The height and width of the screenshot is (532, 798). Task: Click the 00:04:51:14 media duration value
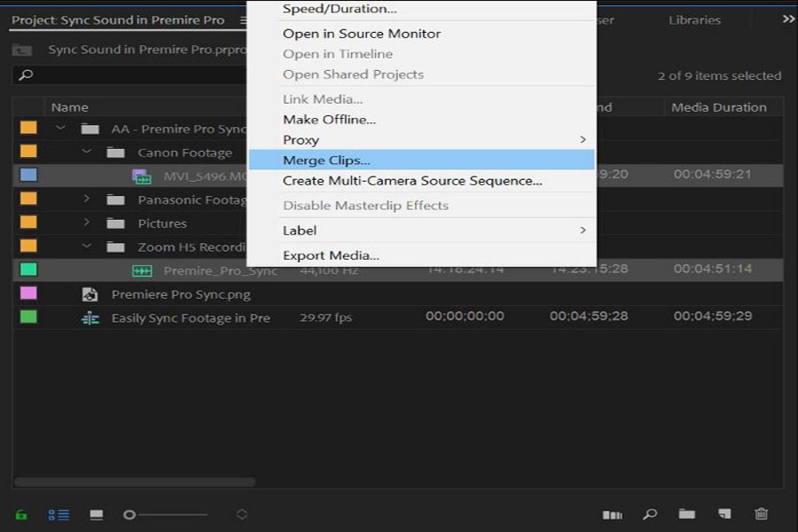713,269
